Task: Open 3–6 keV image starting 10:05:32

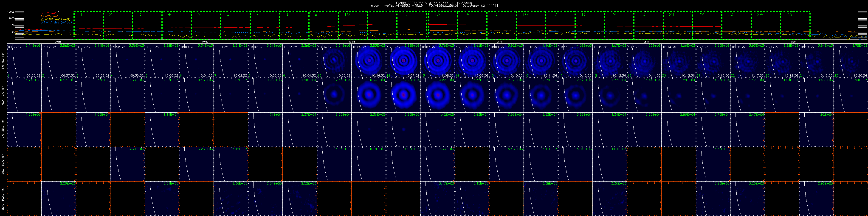Action: click(x=369, y=61)
